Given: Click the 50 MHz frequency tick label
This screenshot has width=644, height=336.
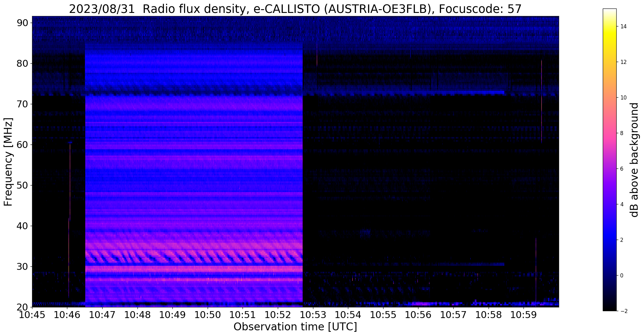Looking at the screenshot, I should pyautogui.click(x=23, y=185).
